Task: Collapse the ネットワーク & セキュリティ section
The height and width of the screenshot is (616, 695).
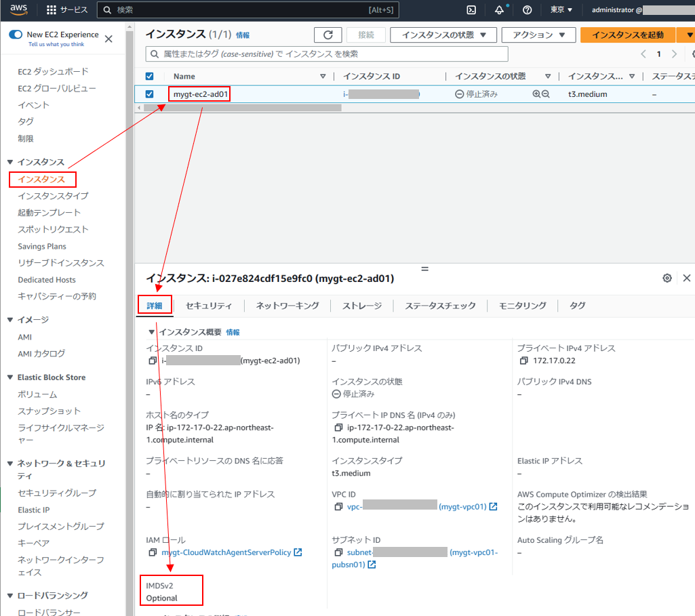Action: (10, 464)
